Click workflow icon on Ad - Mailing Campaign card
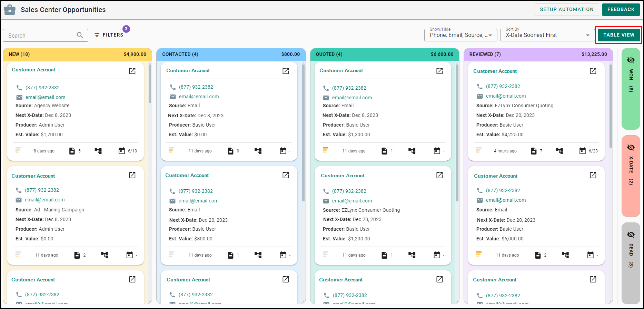644x309 pixels. [x=105, y=255]
